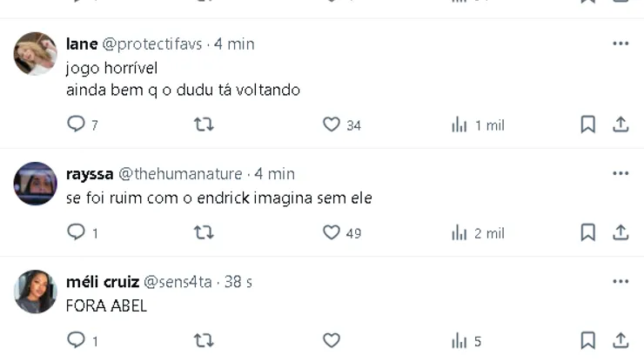
Task: Reply to méli cruiz's FORA ABEL tweet
Action: pyautogui.click(x=77, y=341)
